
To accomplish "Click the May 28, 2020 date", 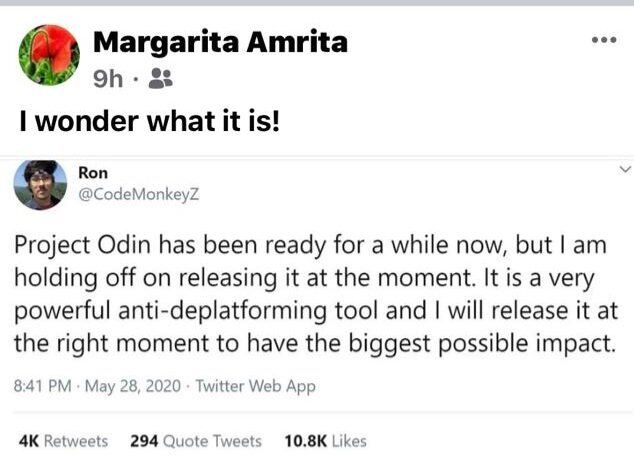I will (133, 386).
